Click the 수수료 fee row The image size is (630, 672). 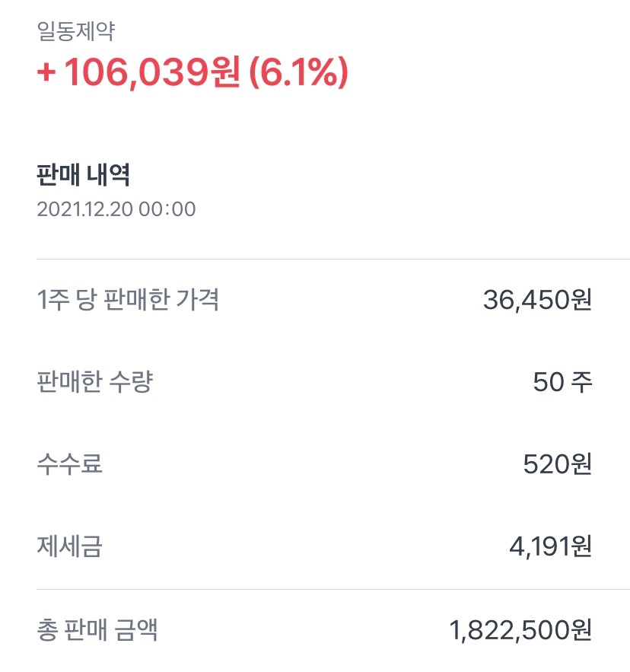tap(314, 463)
